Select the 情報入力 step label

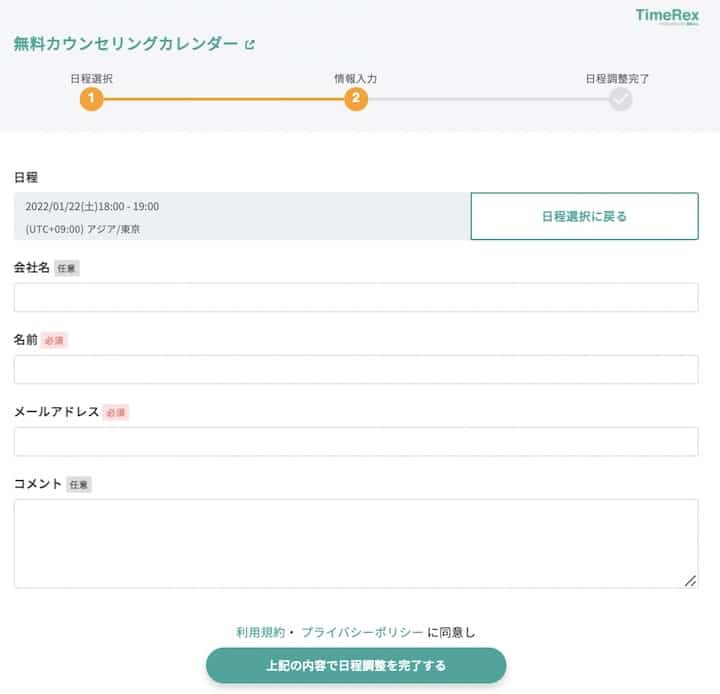355,77
